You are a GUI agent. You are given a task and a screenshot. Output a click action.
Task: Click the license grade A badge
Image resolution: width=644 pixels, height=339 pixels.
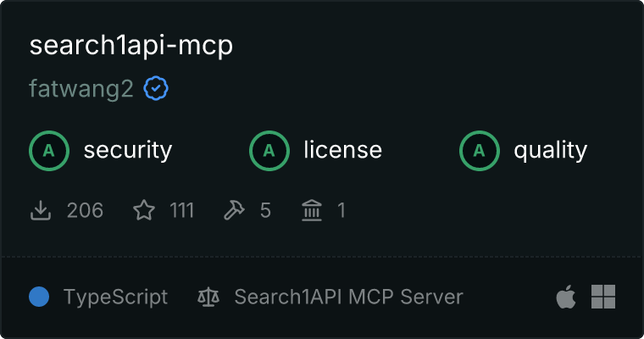click(269, 151)
